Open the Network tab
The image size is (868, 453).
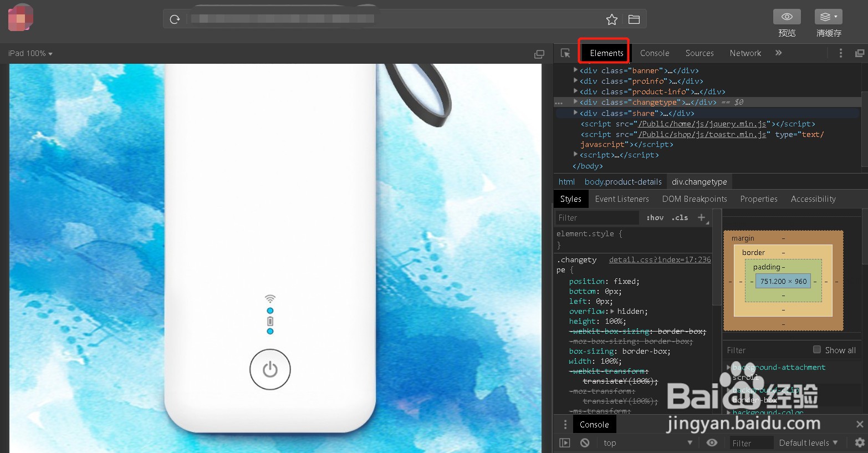point(746,53)
